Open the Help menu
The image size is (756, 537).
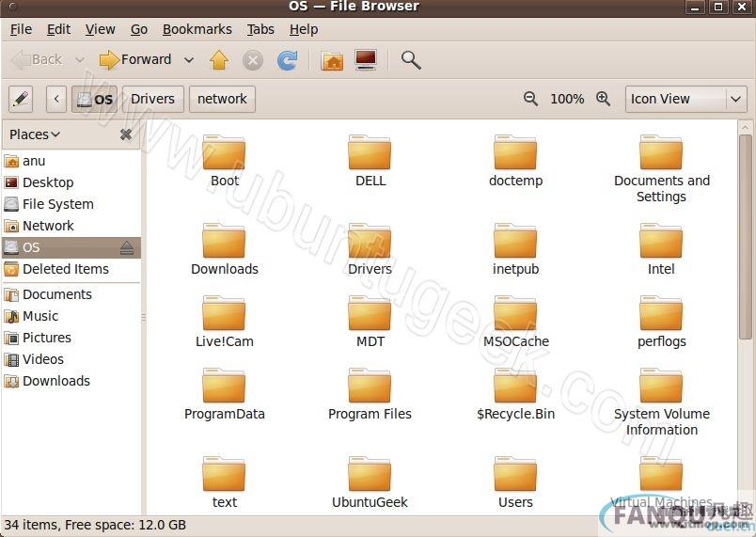[304, 30]
